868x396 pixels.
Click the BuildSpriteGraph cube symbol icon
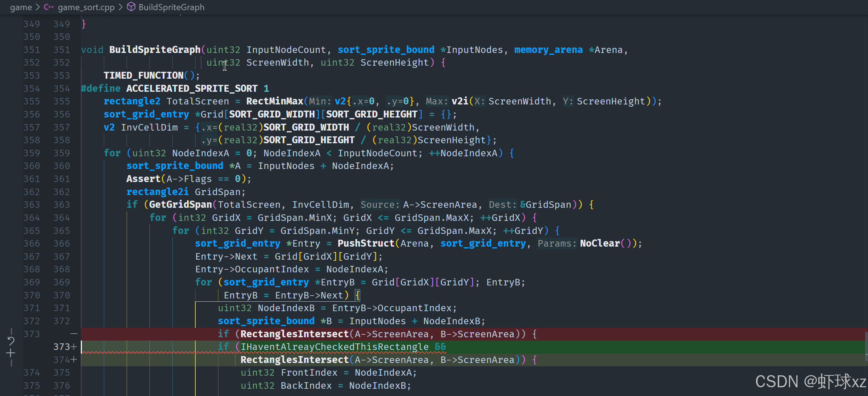(131, 7)
